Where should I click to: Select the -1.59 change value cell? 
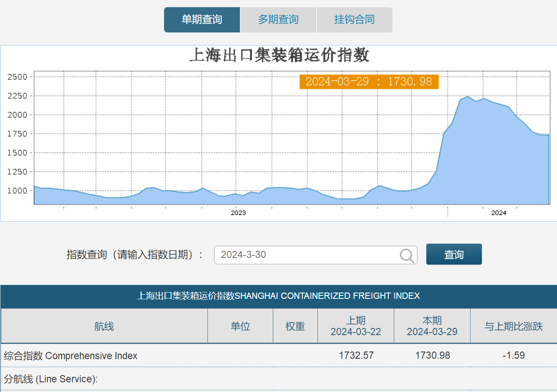click(x=514, y=355)
